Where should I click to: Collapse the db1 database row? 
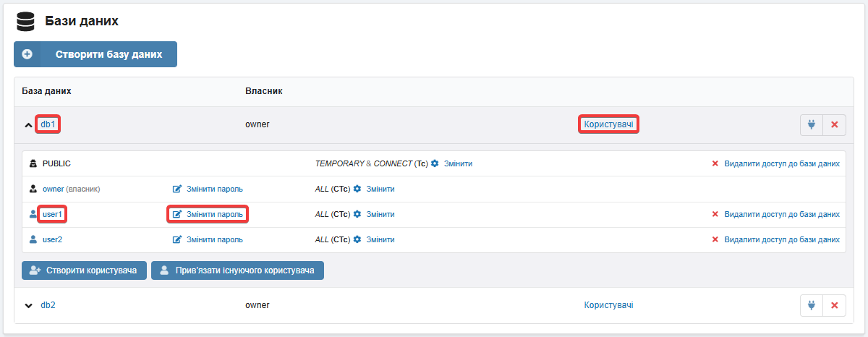[x=28, y=125]
